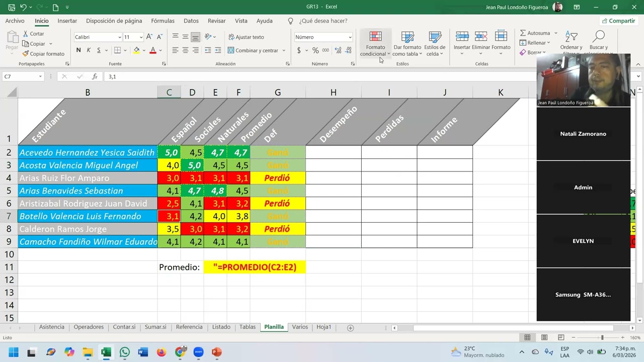This screenshot has height=362, width=644.
Task: Click Windows Start button
Action: pos(14,352)
